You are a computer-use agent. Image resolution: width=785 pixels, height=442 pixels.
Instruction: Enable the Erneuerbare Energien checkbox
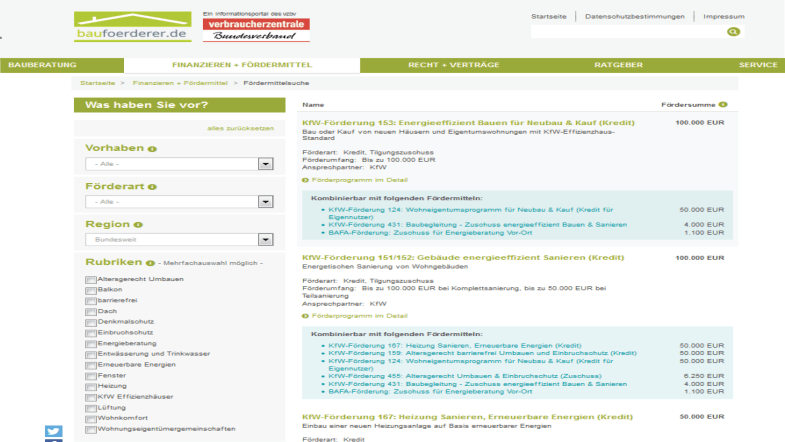(91, 365)
